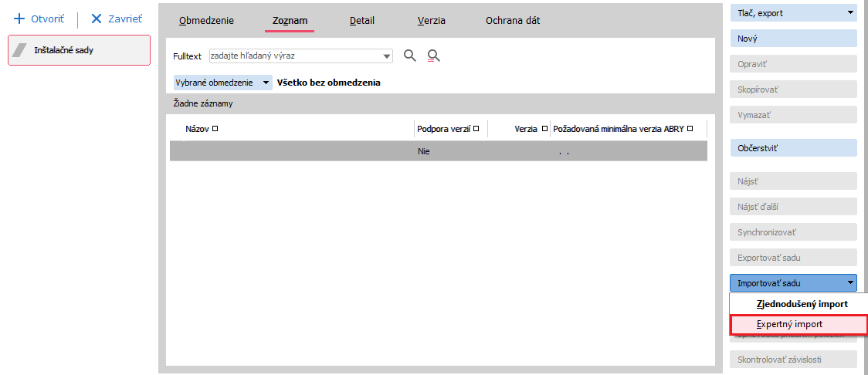Click the grey Inštalačné sady agenda icon
Screen dimensions: 868x375
pyautogui.click(x=22, y=50)
